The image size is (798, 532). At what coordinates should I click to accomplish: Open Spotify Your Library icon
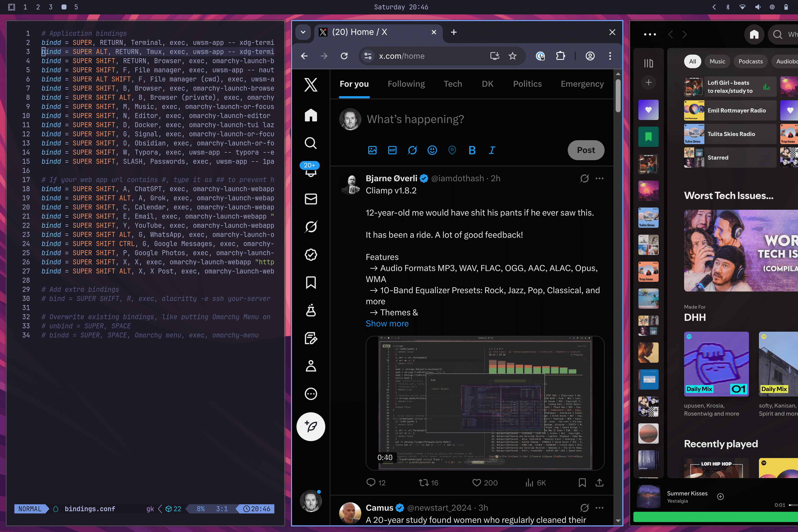(648, 63)
